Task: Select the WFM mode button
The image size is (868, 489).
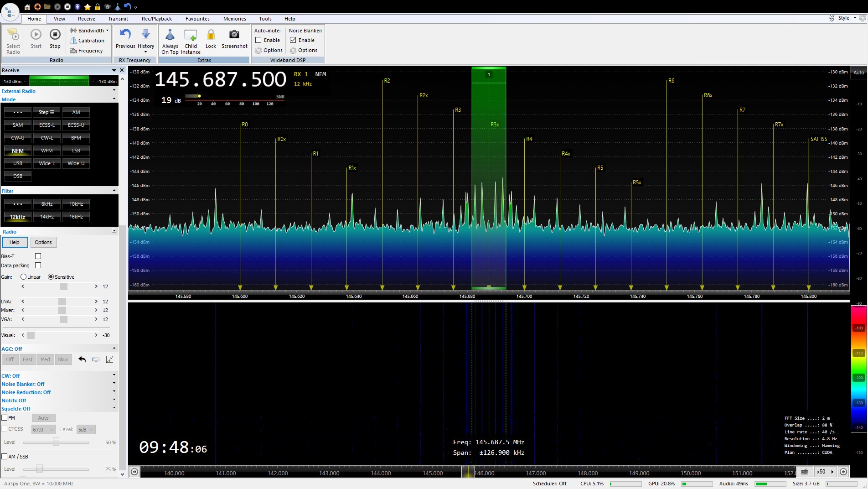Action: [47, 151]
